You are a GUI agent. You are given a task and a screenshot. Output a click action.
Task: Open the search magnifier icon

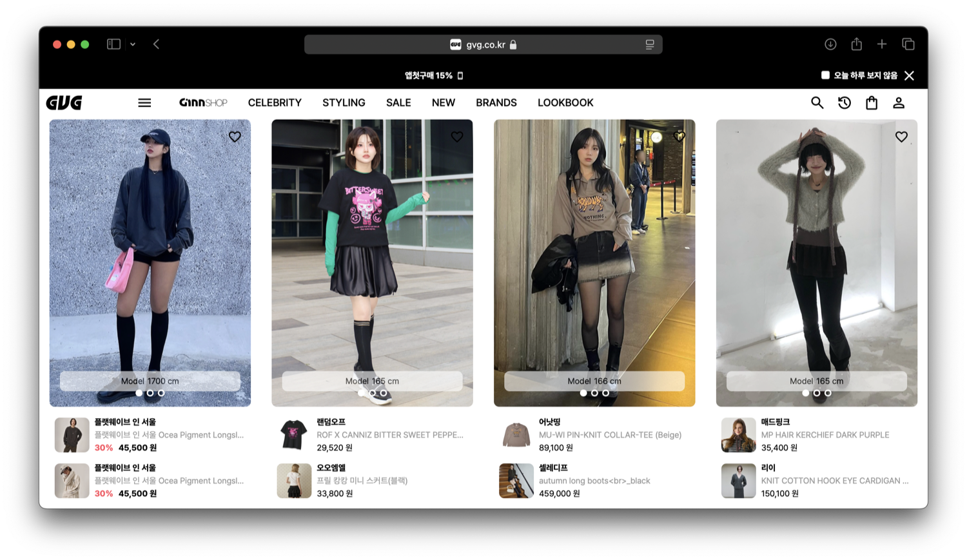tap(817, 103)
